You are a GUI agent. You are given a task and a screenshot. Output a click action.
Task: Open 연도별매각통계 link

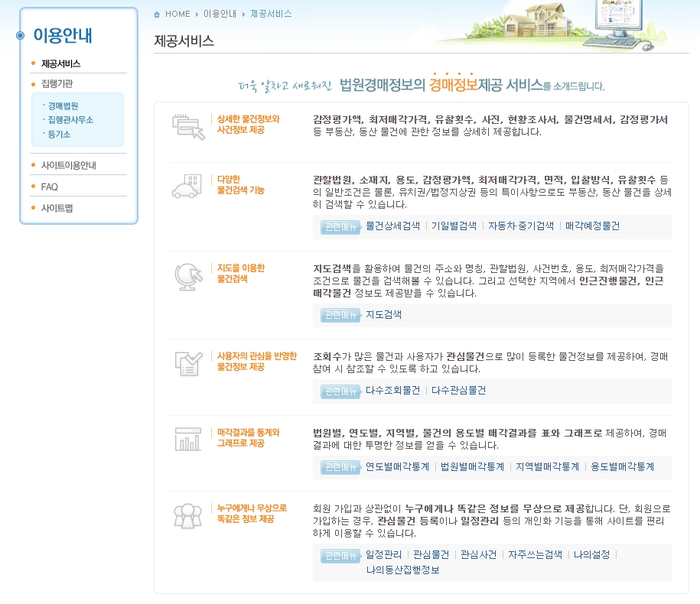397,466
